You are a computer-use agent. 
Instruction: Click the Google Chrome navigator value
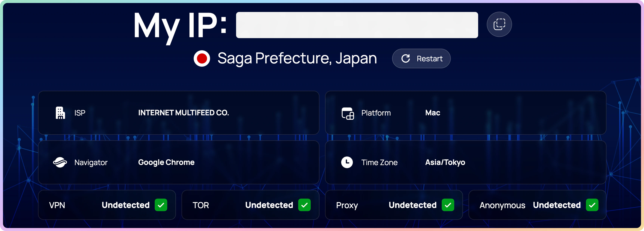[166, 162]
